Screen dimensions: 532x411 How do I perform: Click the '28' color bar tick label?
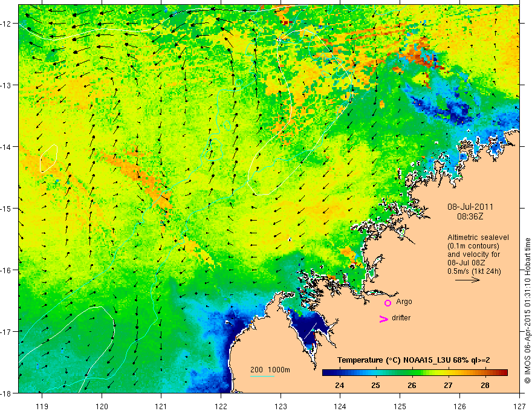(485, 385)
